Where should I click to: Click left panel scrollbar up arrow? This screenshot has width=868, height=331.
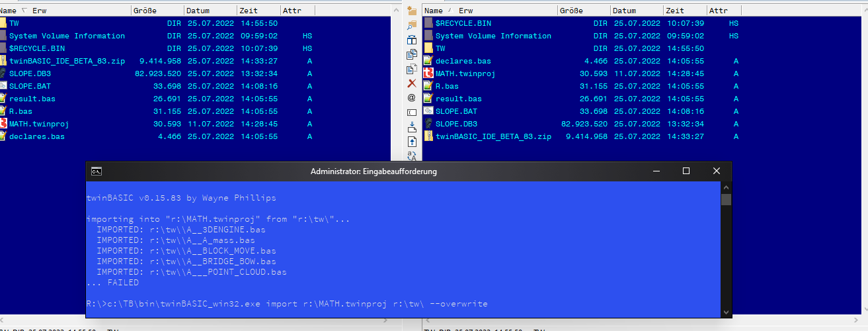click(x=396, y=11)
